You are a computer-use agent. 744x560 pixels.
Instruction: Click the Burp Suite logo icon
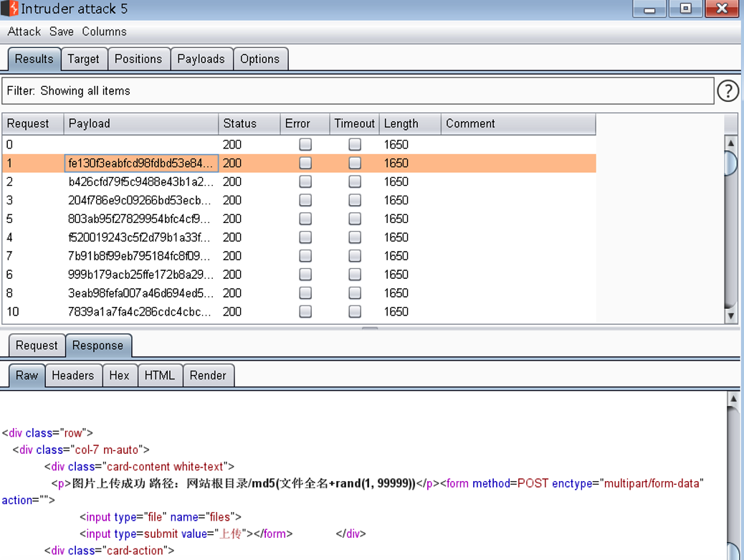click(x=9, y=9)
